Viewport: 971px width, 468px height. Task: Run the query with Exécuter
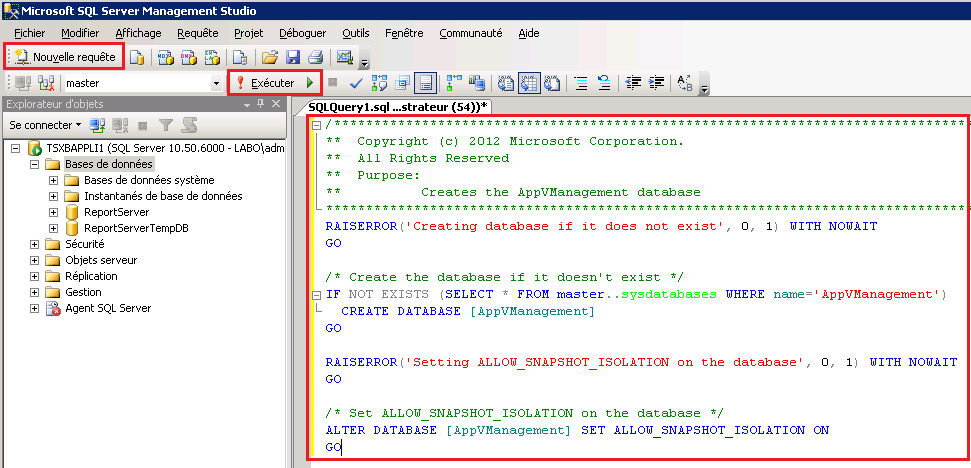pyautogui.click(x=275, y=82)
